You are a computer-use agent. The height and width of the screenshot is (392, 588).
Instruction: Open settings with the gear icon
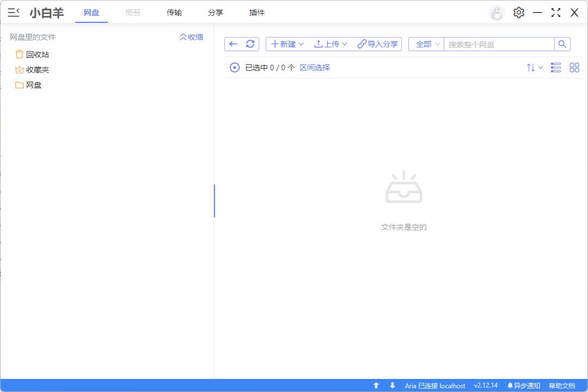[518, 13]
